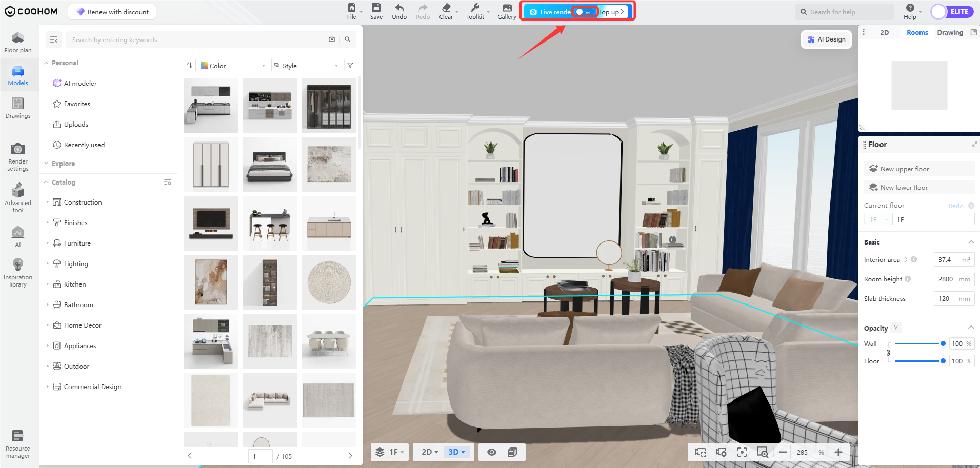This screenshot has height=468, width=980.
Task: Open the Resource manager
Action: coord(18,444)
